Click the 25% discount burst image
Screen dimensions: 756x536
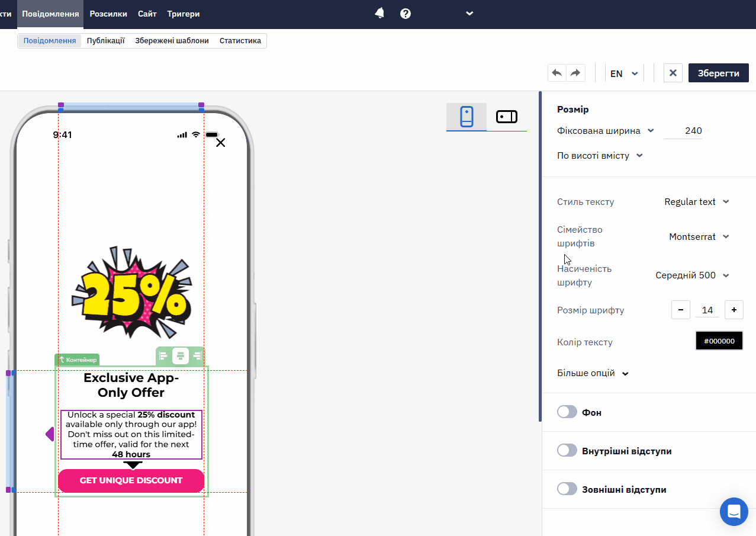pyautogui.click(x=131, y=293)
